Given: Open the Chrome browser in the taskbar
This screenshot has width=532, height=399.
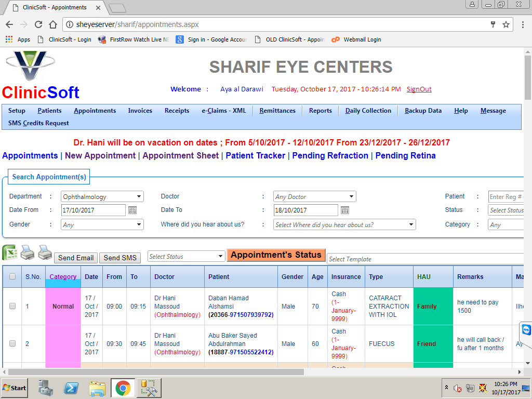Looking at the screenshot, I should [x=123, y=388].
